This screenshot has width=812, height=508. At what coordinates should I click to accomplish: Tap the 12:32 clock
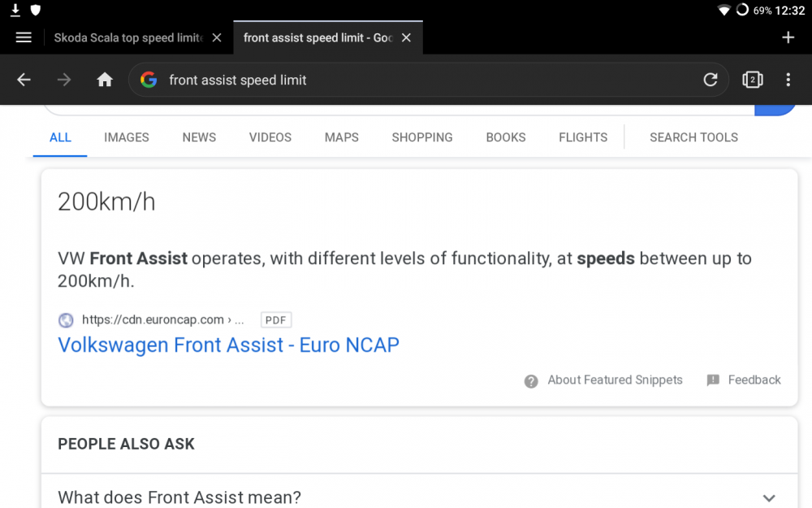click(790, 11)
